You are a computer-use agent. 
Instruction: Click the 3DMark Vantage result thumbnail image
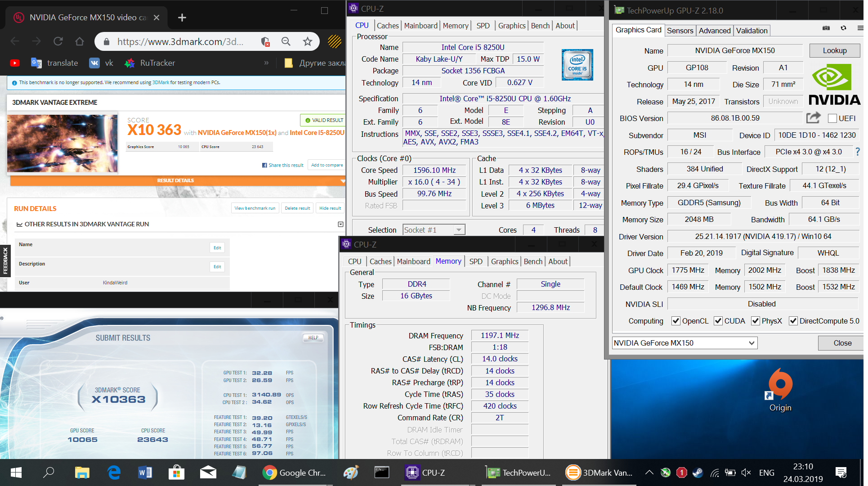(63, 144)
